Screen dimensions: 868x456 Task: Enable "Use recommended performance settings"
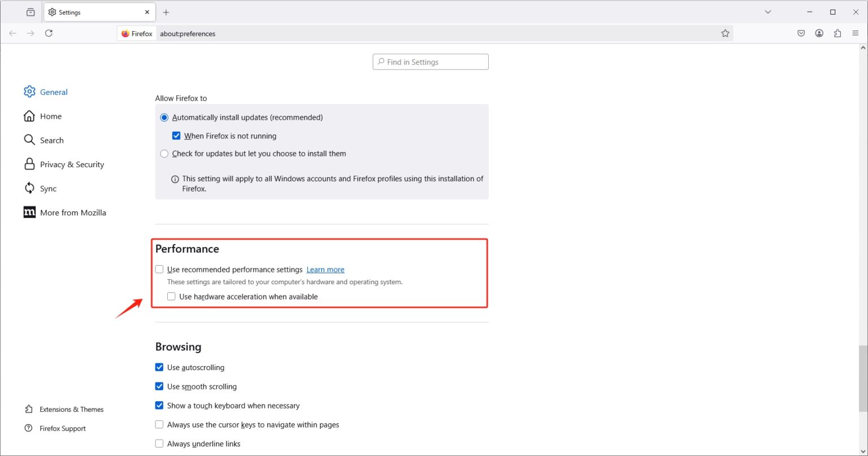click(x=159, y=269)
